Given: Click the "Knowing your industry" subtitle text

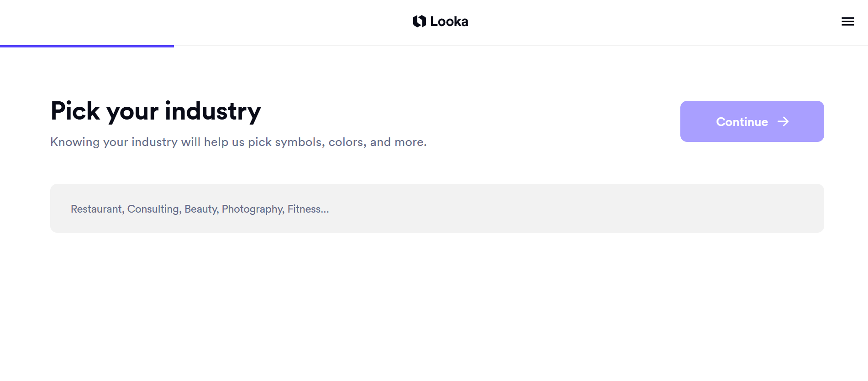Looking at the screenshot, I should click(238, 142).
